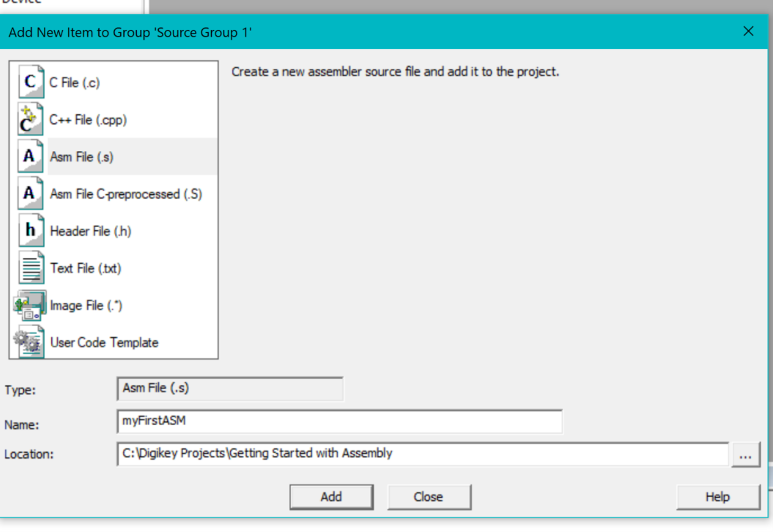This screenshot has width=773, height=532.
Task: Select the Asm File (.s) icon
Action: pos(29,156)
